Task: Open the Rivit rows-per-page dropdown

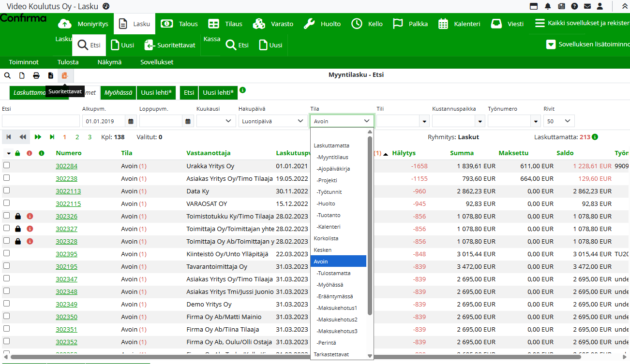Action: [x=558, y=121]
